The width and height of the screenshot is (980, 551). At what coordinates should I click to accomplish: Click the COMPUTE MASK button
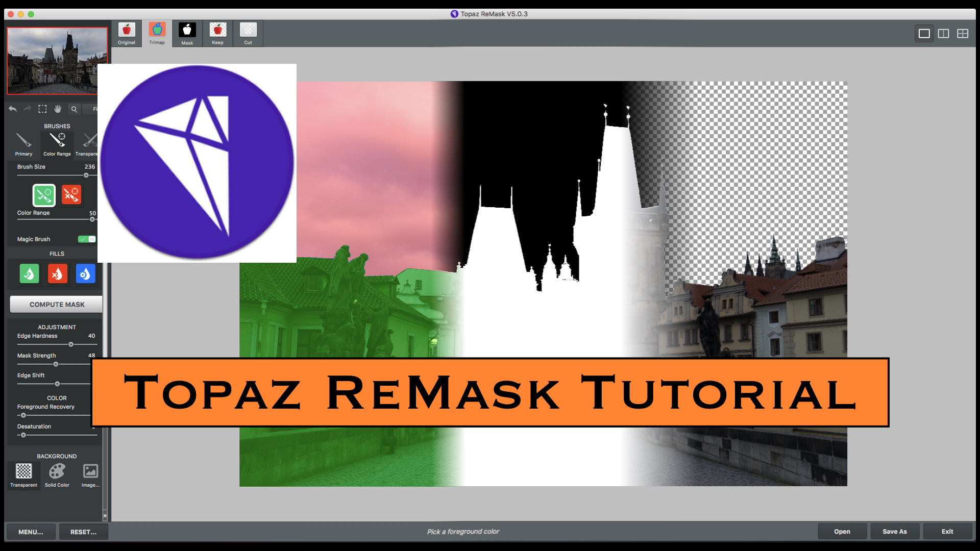(57, 305)
